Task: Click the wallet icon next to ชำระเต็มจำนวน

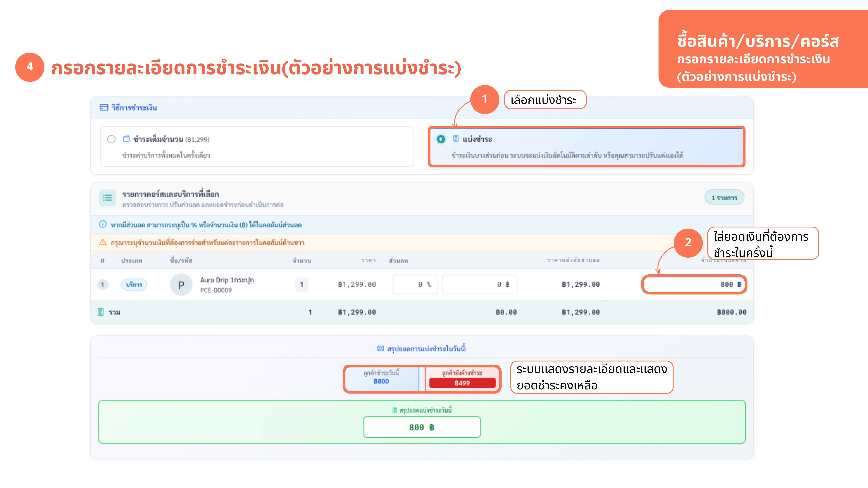Action: (x=126, y=139)
